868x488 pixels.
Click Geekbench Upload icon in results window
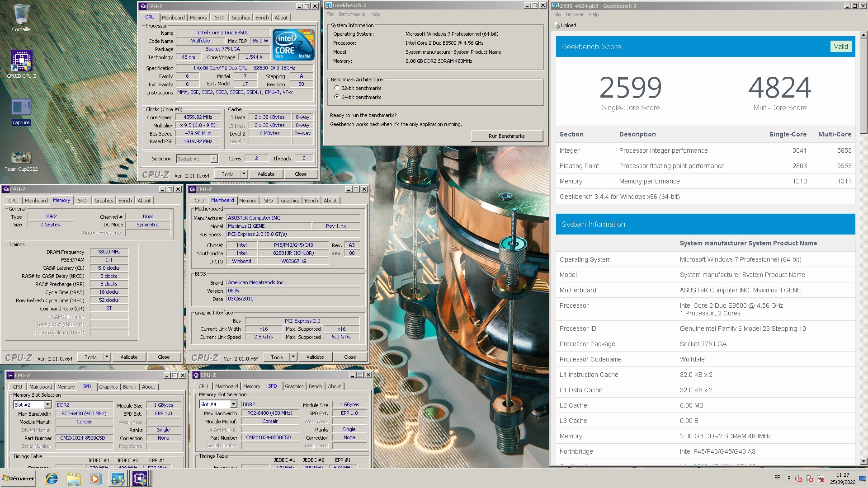pyautogui.click(x=557, y=25)
